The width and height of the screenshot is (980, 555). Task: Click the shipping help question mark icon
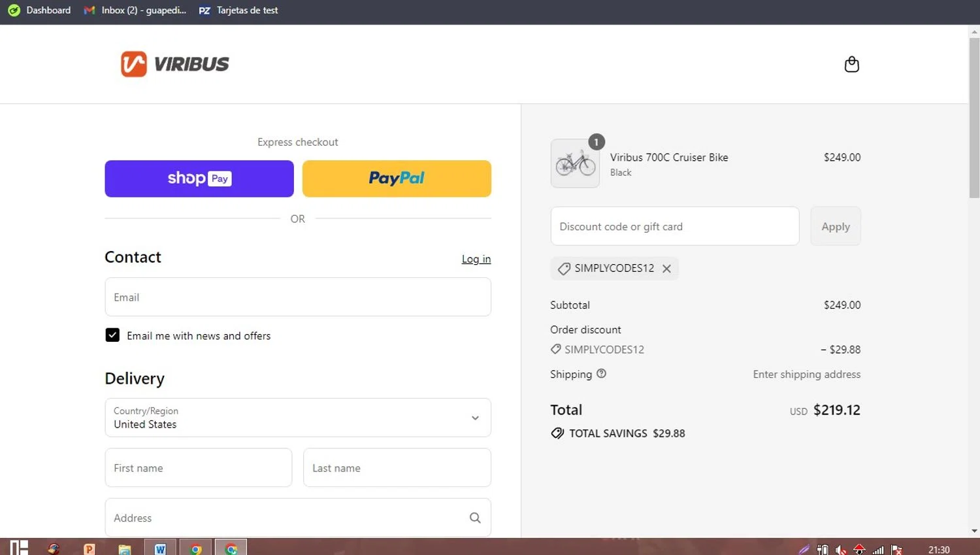point(601,373)
